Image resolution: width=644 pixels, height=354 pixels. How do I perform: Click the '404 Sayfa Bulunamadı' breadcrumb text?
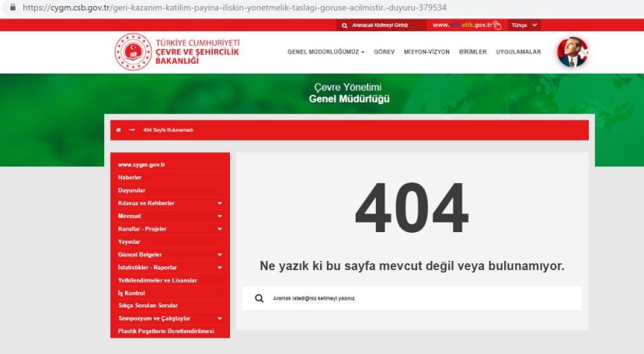[x=168, y=130]
